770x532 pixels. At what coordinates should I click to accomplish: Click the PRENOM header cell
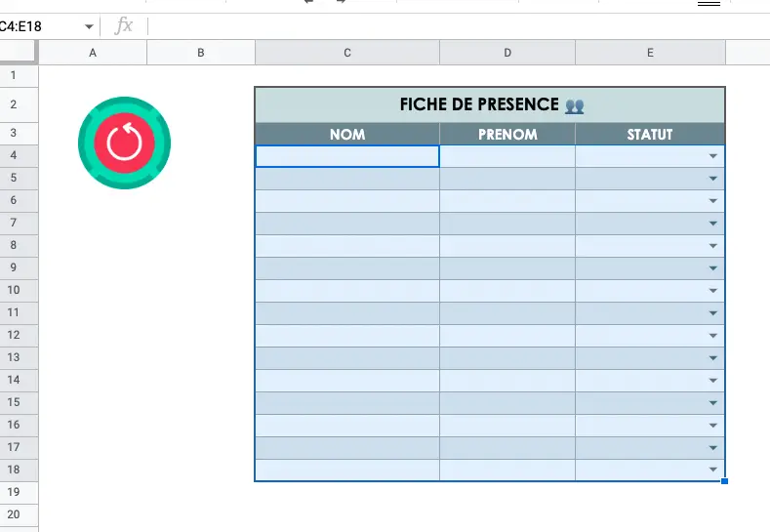click(x=507, y=134)
